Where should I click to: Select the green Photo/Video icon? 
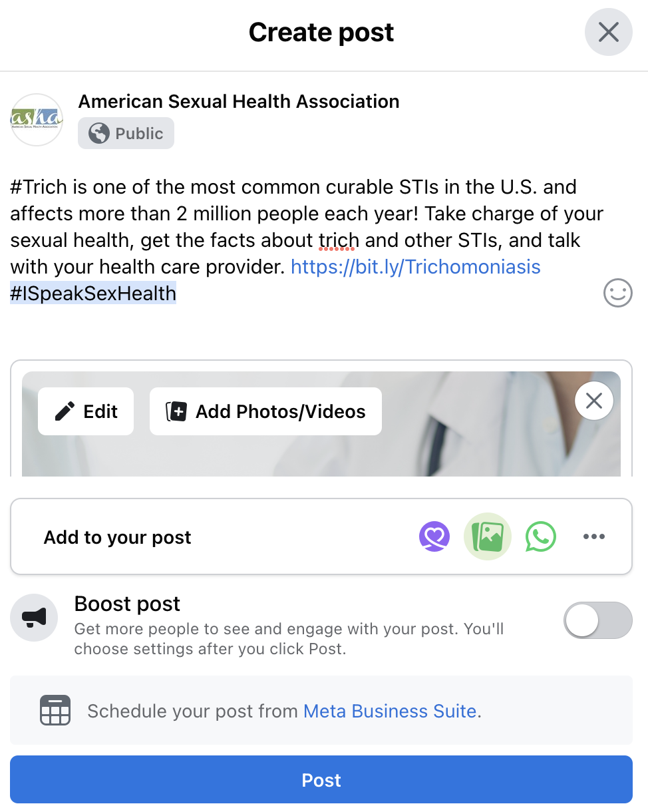tap(488, 536)
